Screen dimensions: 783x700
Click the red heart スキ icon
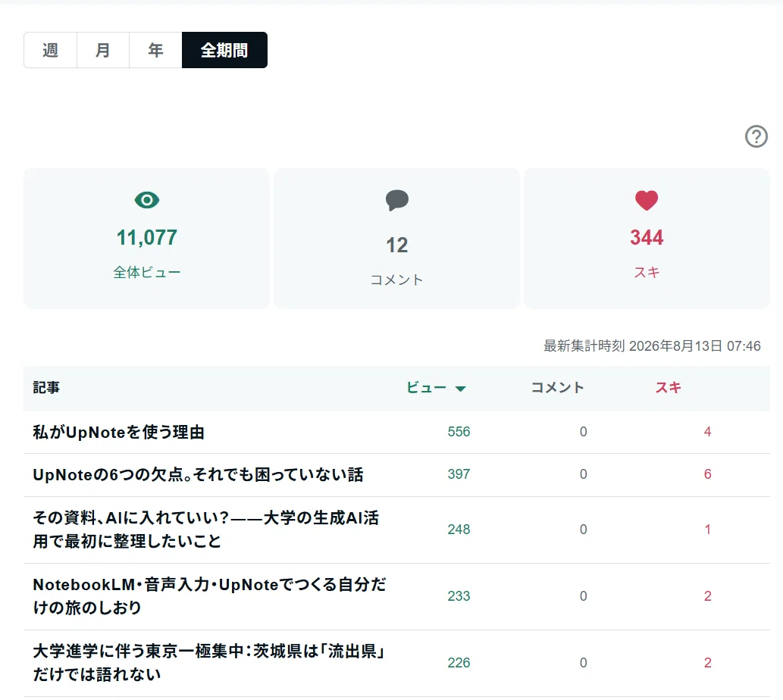(x=647, y=201)
